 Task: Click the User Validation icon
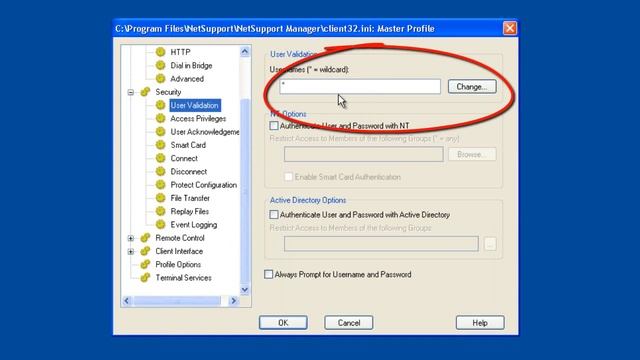[160, 105]
